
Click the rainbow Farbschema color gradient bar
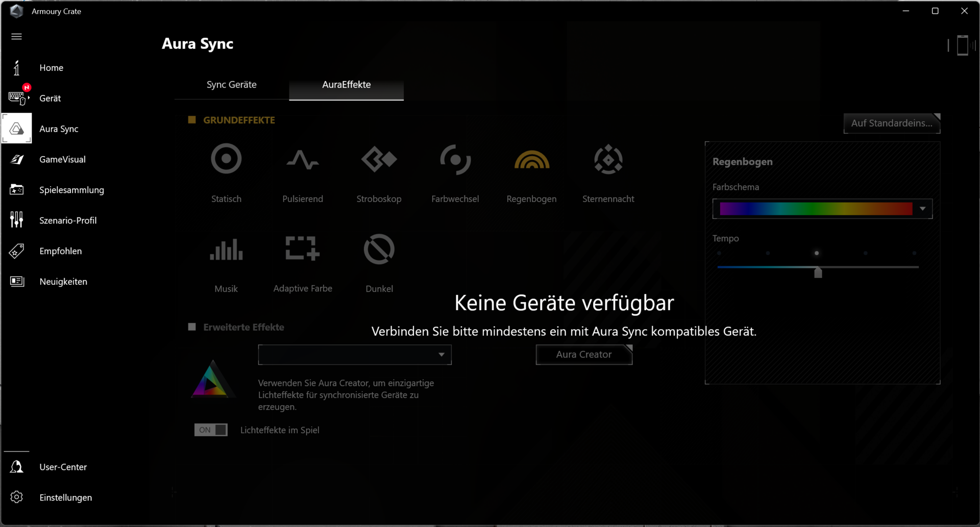point(816,209)
